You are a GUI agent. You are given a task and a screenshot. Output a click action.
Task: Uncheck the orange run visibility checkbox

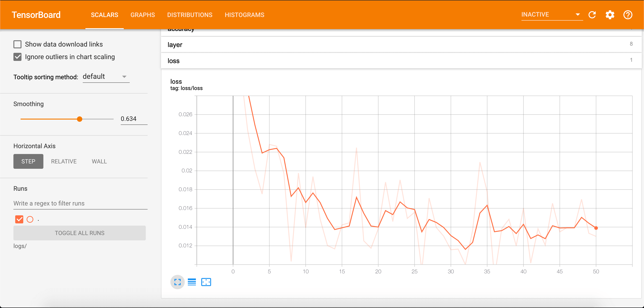[x=19, y=219]
